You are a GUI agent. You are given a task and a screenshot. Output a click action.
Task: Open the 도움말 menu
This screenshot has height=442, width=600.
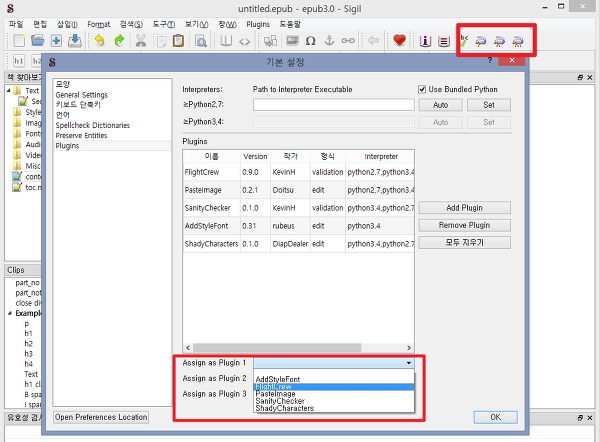(x=290, y=24)
